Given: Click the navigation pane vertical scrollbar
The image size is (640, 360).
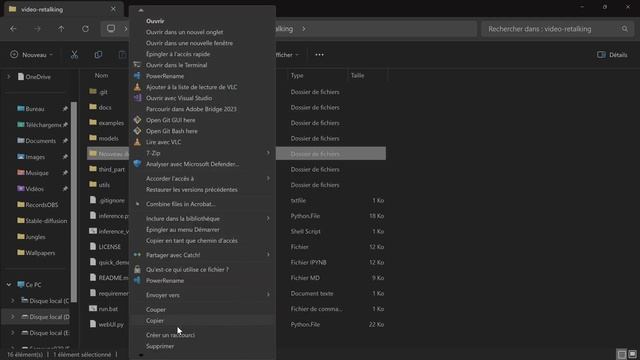Looking at the screenshot, I should tap(74, 202).
